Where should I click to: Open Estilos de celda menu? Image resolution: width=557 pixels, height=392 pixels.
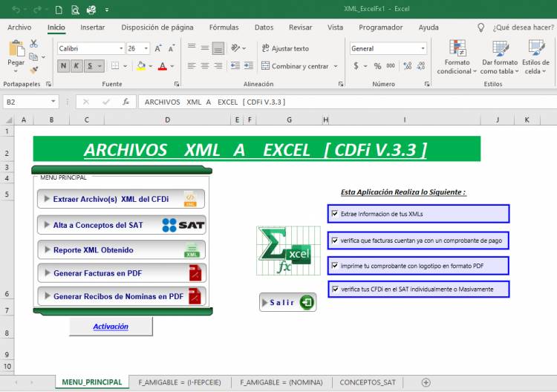[535, 57]
